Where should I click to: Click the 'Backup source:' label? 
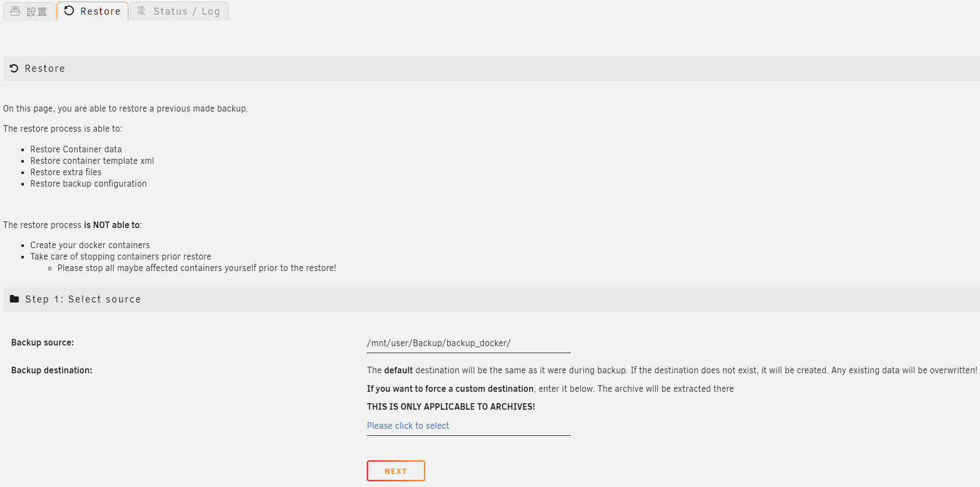click(42, 342)
